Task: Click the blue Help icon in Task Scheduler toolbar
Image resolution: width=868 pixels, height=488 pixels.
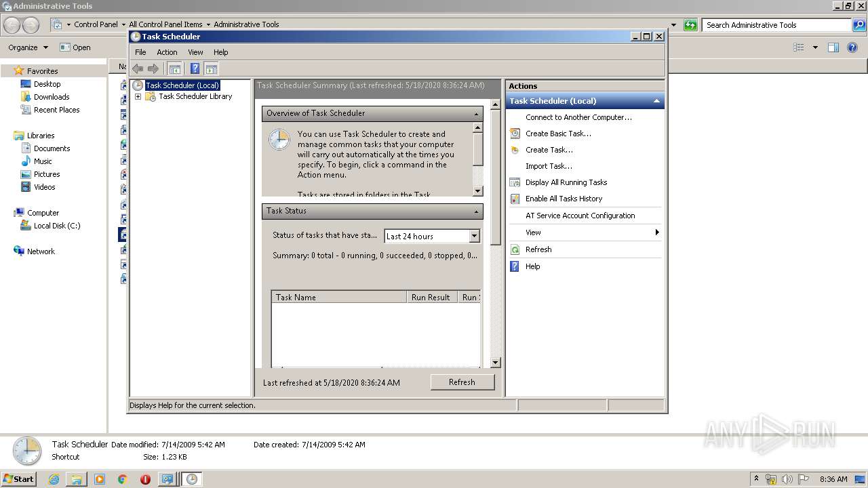Action: pos(195,68)
